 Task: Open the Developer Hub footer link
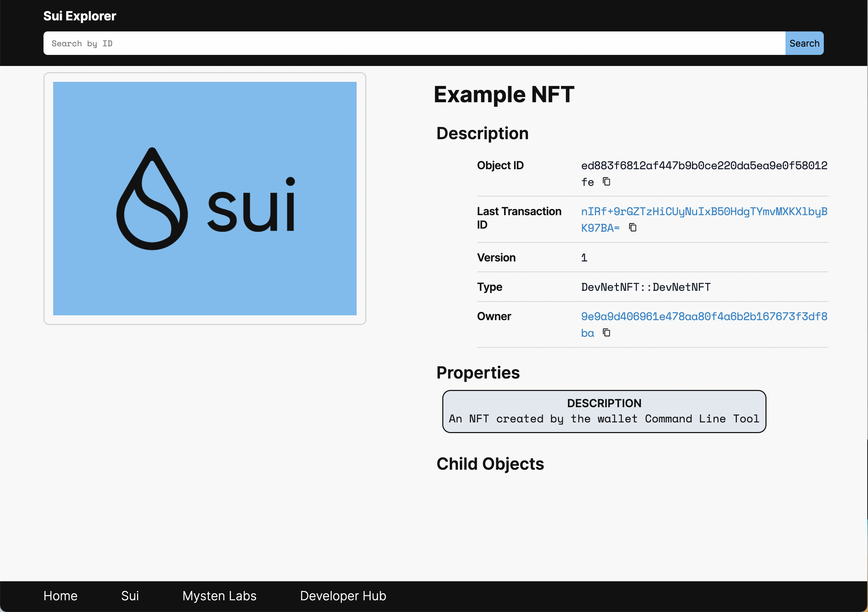click(343, 596)
